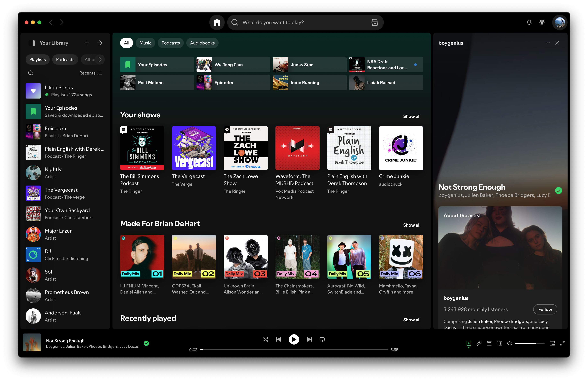Close the boygenius now playing panel
Screen dimensions: 588x381
(x=557, y=43)
